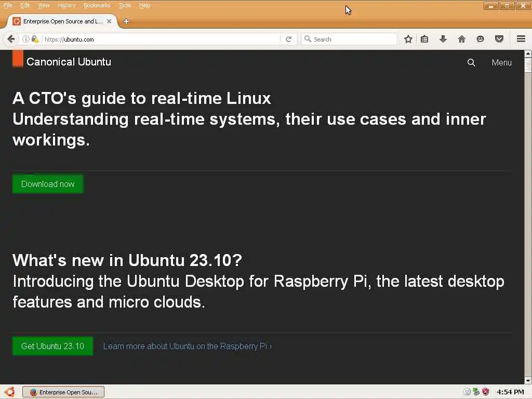Bookmark this page with the star icon

tap(408, 39)
